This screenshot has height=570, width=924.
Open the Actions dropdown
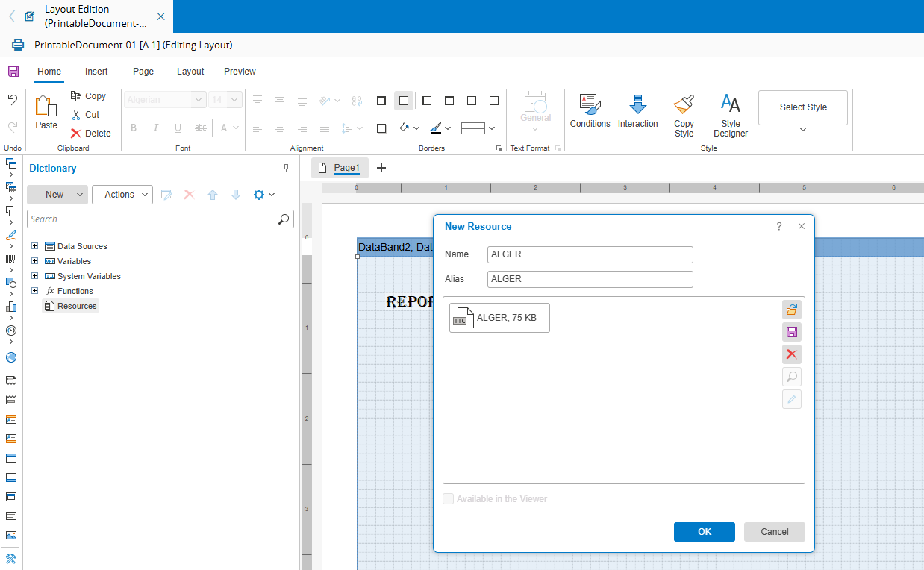[x=122, y=195]
